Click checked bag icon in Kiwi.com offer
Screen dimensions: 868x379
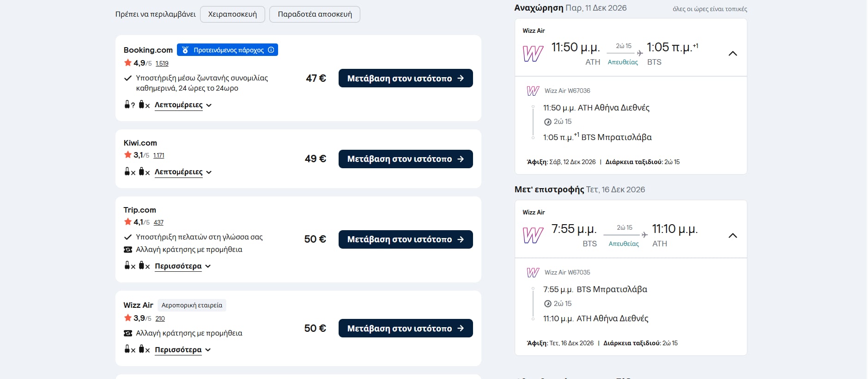(x=142, y=171)
